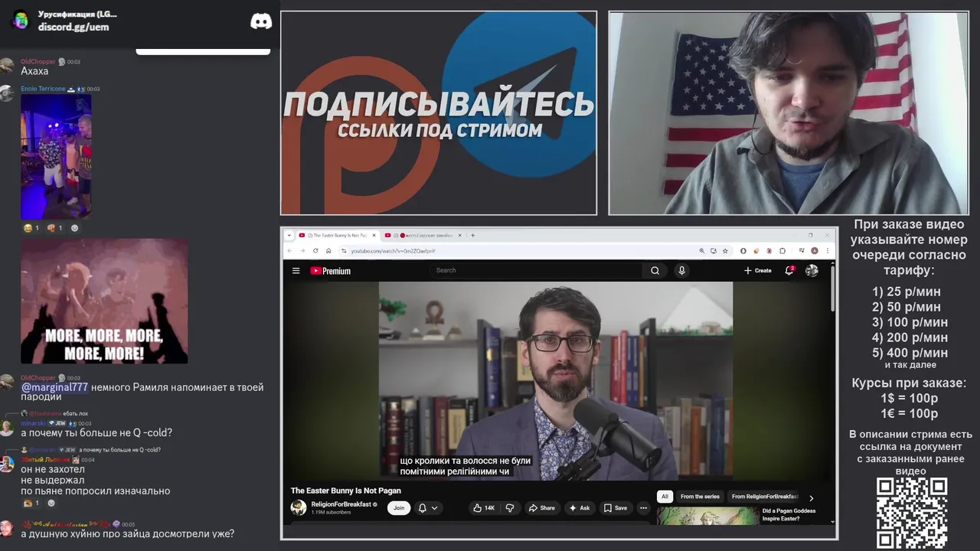Click the @marginal777 mention in chat
This screenshot has width=980, height=551.
(54, 387)
